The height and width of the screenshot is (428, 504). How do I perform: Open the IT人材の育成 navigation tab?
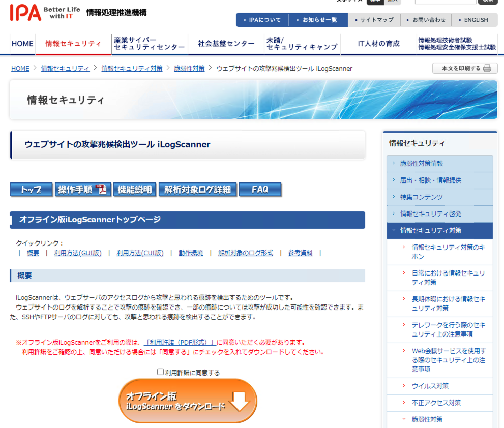point(379,44)
